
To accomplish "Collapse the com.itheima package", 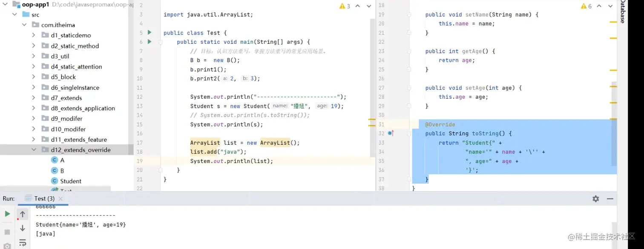I will coord(24,25).
